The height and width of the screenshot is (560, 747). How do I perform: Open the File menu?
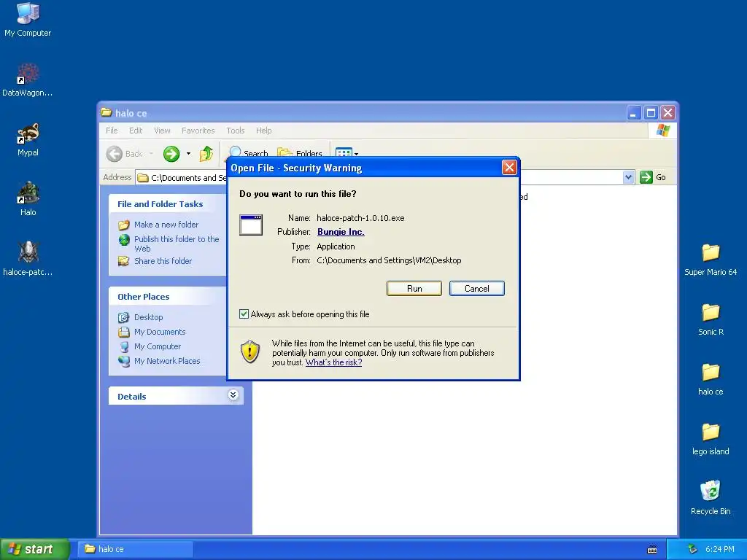point(112,131)
